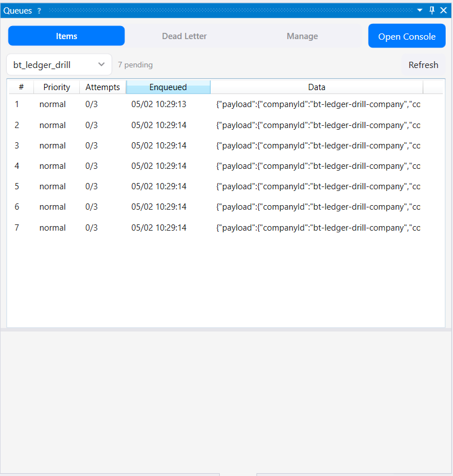Sort by the Priority column header
This screenshot has width=453, height=476.
pos(57,87)
